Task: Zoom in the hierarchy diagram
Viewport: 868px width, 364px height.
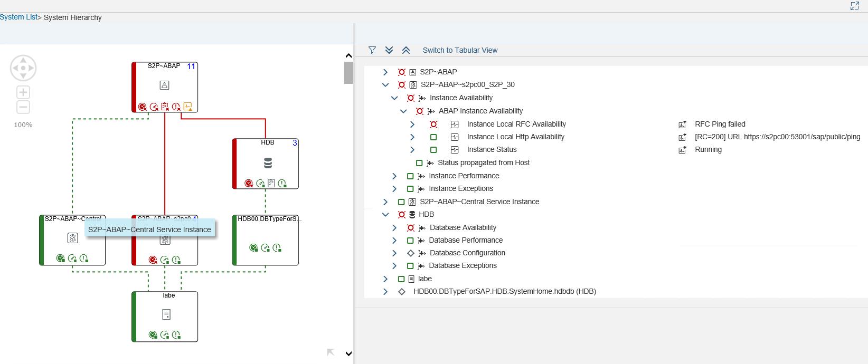Action: pyautogui.click(x=23, y=92)
